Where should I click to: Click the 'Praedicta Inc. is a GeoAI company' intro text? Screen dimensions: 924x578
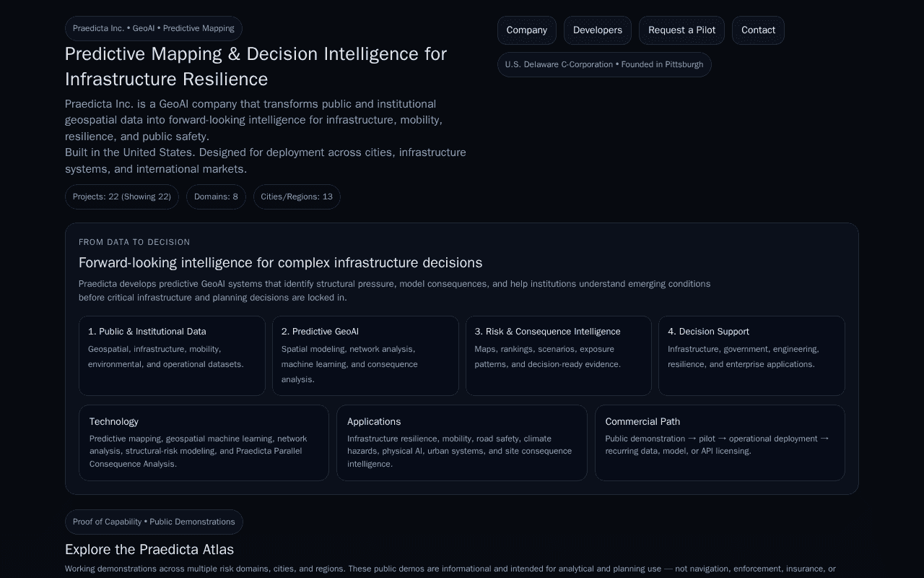[x=254, y=120]
